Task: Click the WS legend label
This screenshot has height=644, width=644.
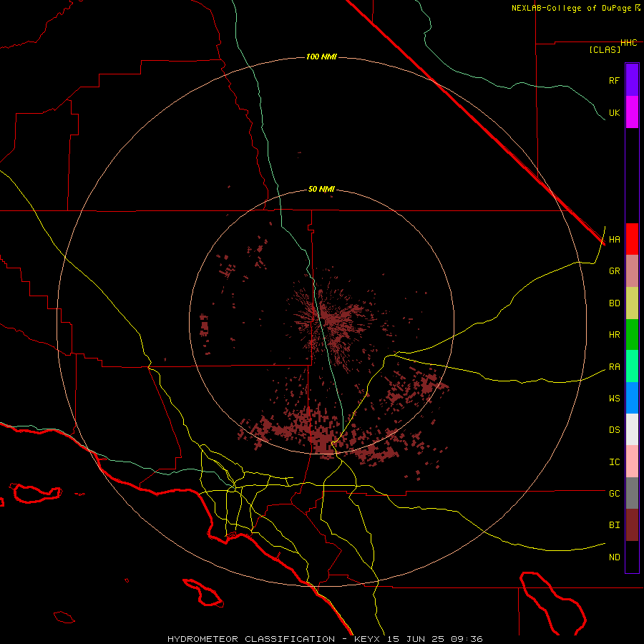Action: [x=614, y=398]
